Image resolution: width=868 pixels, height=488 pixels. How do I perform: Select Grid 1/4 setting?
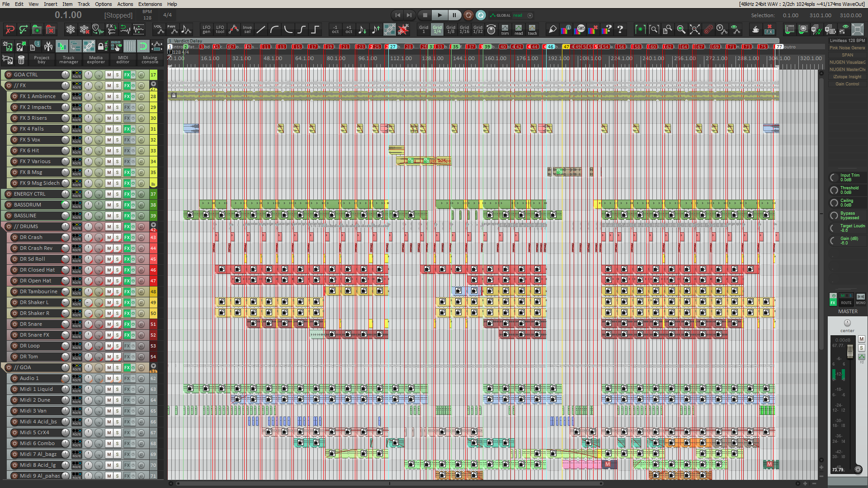[x=437, y=30]
